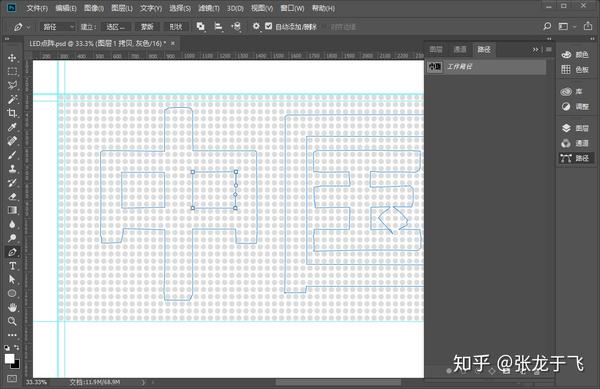
Task: Click the share icon at top right
Action: [x=588, y=26]
